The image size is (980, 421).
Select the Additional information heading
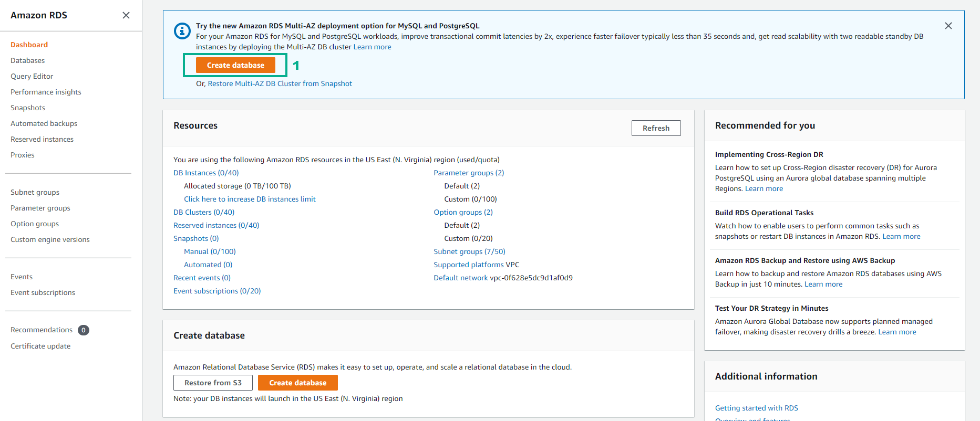766,376
